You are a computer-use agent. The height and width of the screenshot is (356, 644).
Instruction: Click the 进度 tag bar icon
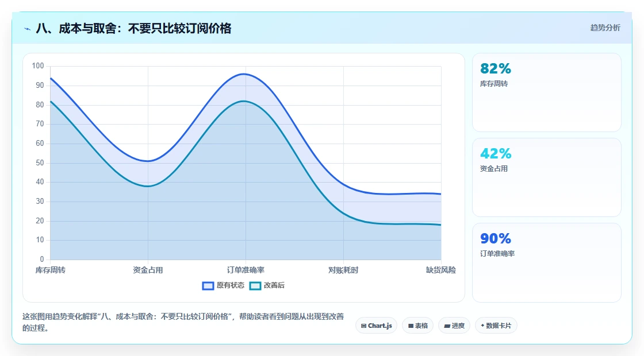click(x=447, y=326)
